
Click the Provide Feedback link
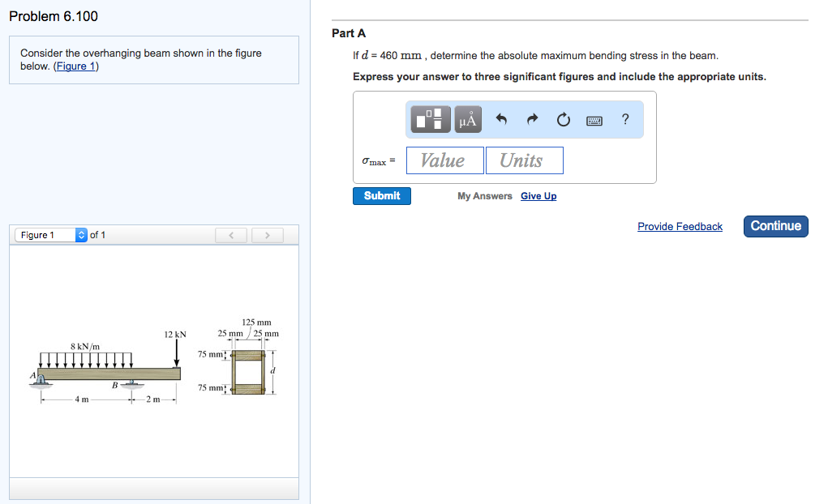[x=680, y=227]
